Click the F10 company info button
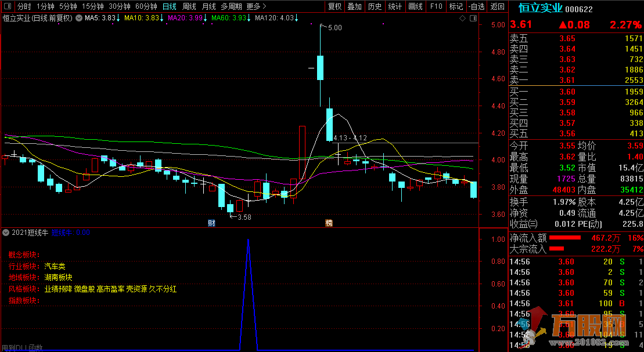644x352 pixels. (x=436, y=7)
